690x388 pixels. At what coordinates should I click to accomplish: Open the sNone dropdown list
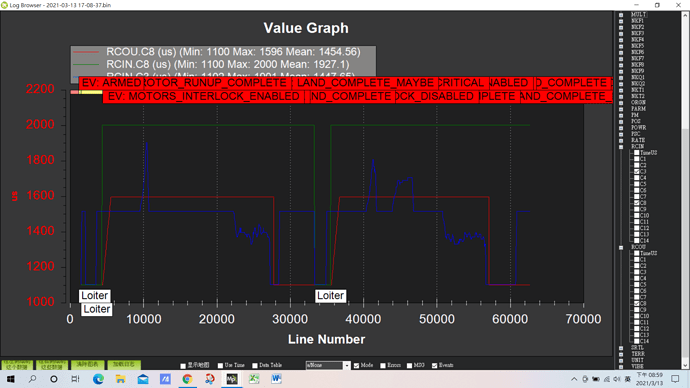[328, 365]
